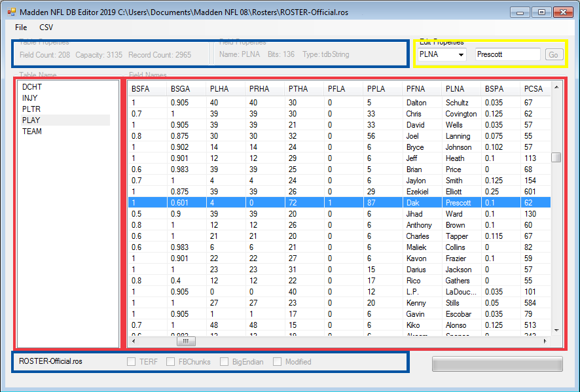
Task: Select the Heath last-name cell
Action: click(462, 158)
